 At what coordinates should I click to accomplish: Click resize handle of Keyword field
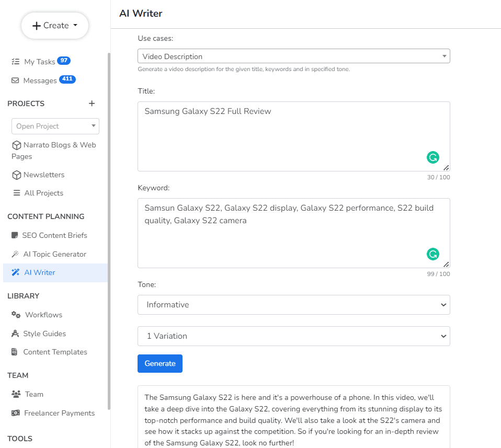(447, 265)
